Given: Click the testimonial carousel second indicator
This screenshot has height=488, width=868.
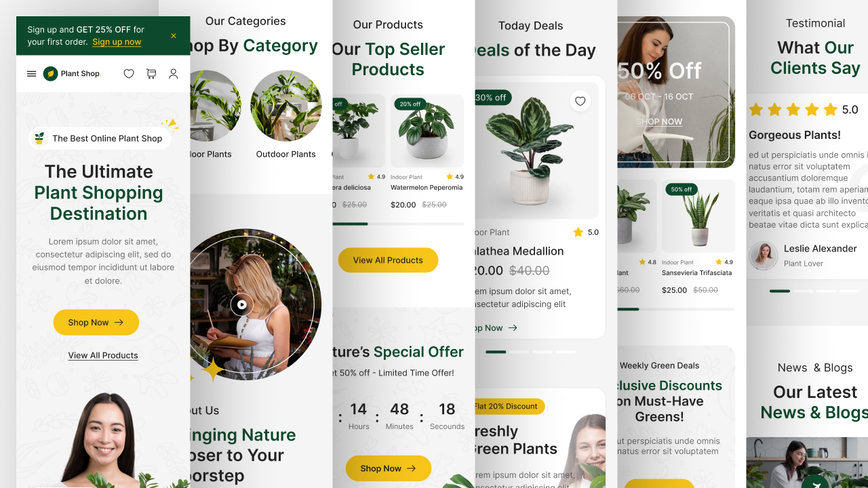Looking at the screenshot, I should click(803, 291).
